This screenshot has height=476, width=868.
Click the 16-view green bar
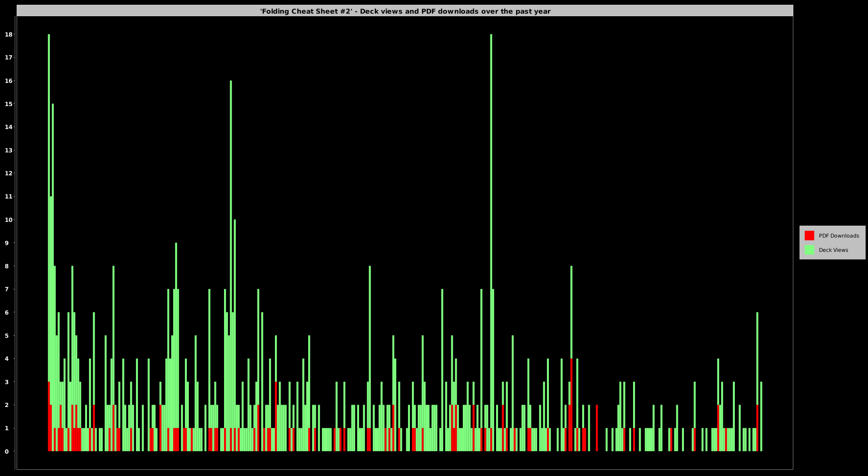pyautogui.click(x=231, y=254)
